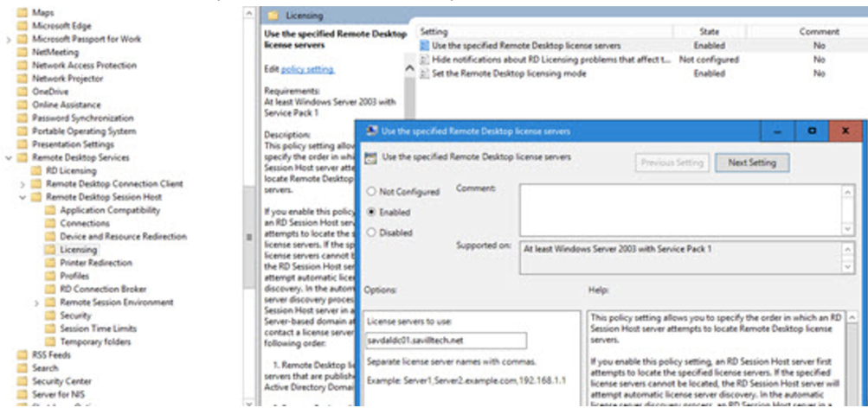Click the License servers to use text field
The width and height of the screenshot is (868, 408).
(x=446, y=341)
